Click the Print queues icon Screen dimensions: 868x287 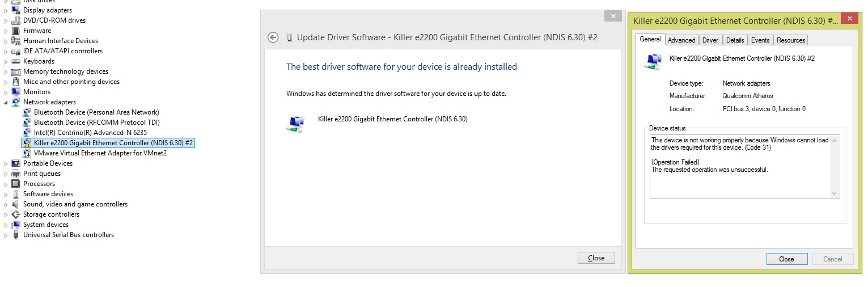point(16,174)
